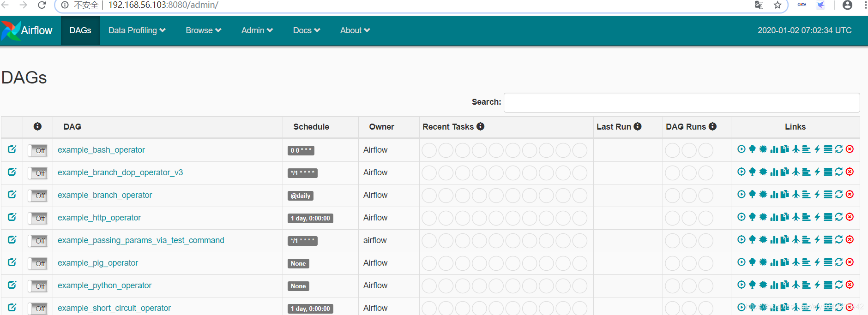Click the '0 0 * * *' schedule badge
Image resolution: width=868 pixels, height=315 pixels.
301,150
